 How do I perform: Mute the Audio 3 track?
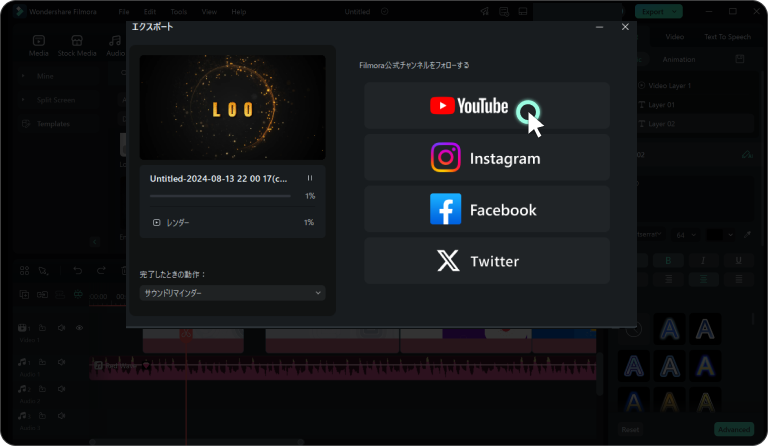(61, 416)
